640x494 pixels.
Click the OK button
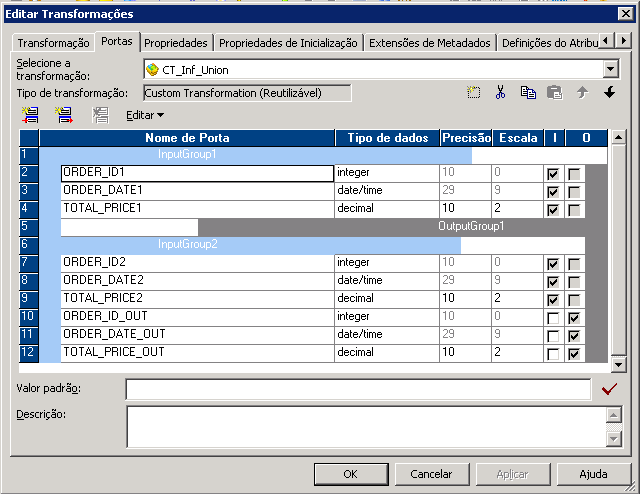351,474
